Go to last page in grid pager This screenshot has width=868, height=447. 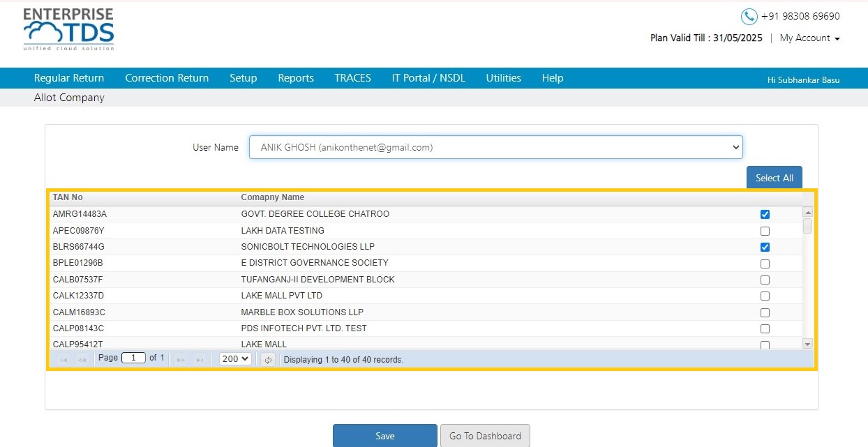pyautogui.click(x=200, y=360)
